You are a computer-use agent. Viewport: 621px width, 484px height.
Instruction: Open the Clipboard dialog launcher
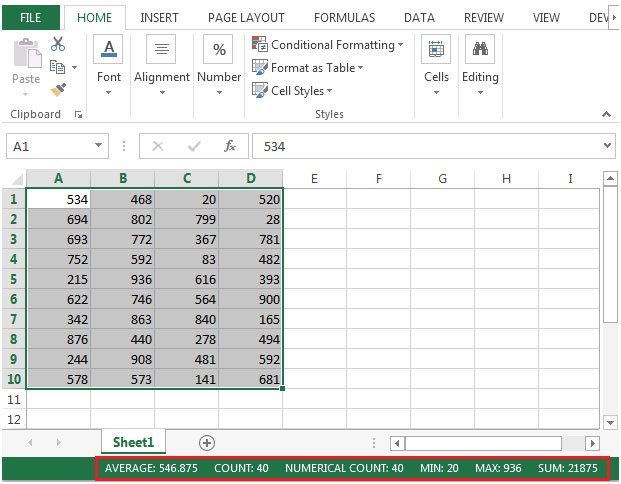(78, 114)
